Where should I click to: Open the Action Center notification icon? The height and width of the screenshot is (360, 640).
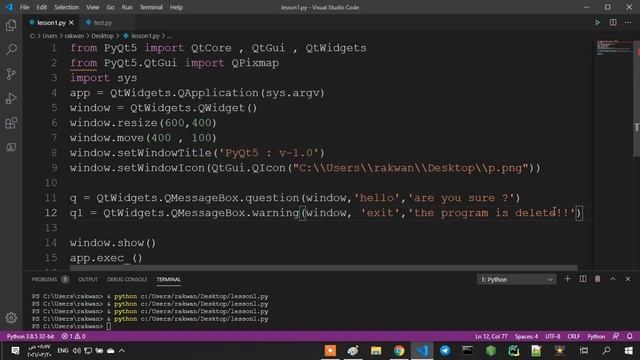click(x=15, y=351)
